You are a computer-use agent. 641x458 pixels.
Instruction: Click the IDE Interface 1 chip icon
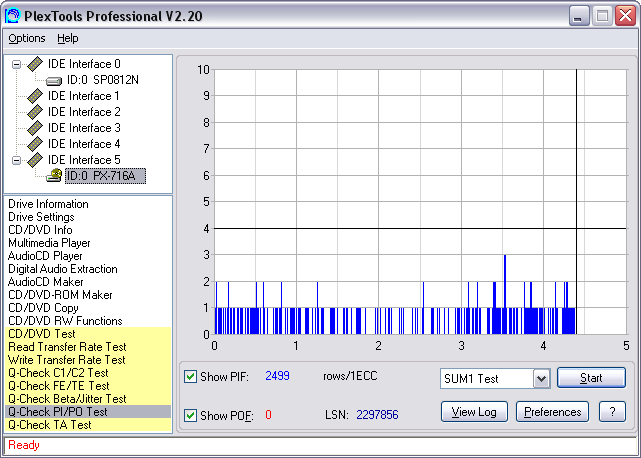(x=35, y=96)
